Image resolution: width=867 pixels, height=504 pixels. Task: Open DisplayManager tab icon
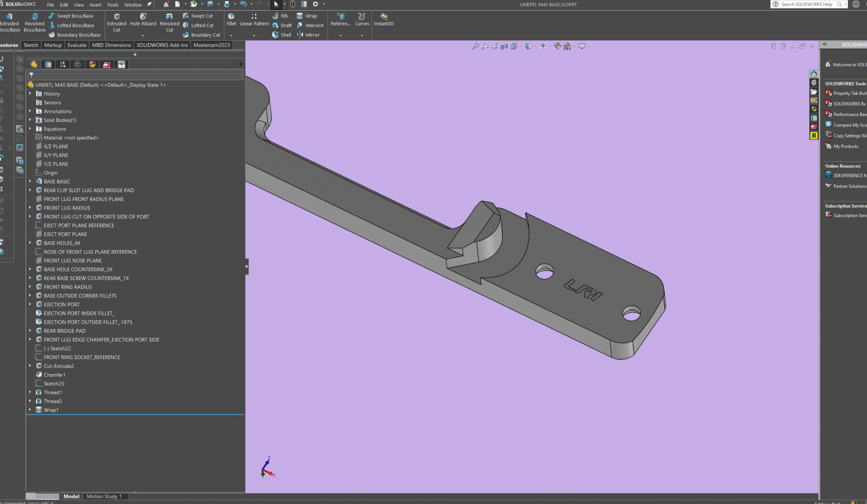tap(92, 64)
